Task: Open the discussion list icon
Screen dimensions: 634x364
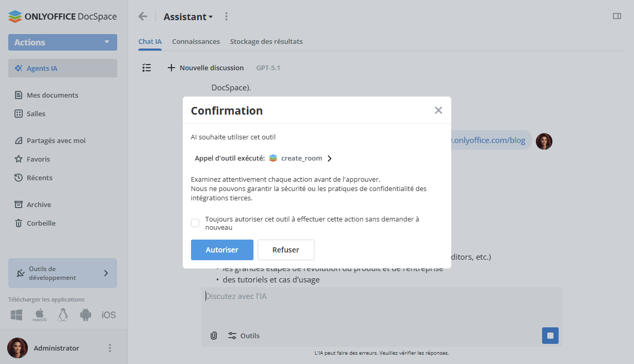Action: pos(147,68)
